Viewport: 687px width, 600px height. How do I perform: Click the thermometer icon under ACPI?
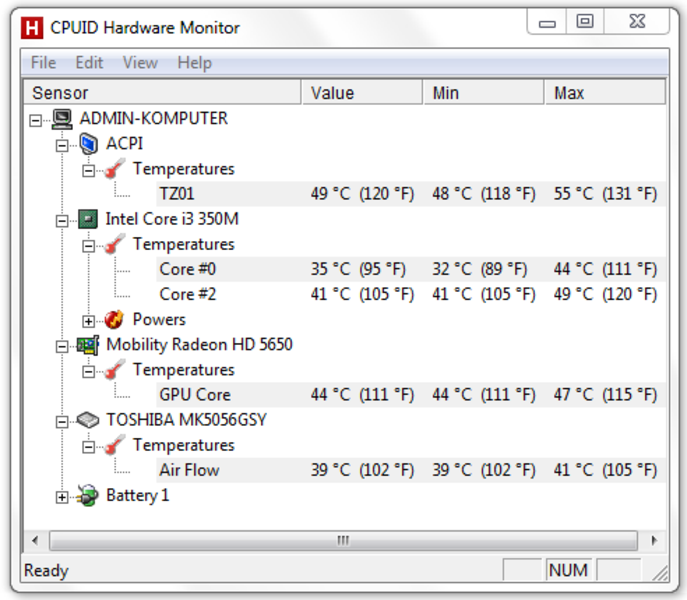pyautogui.click(x=114, y=169)
